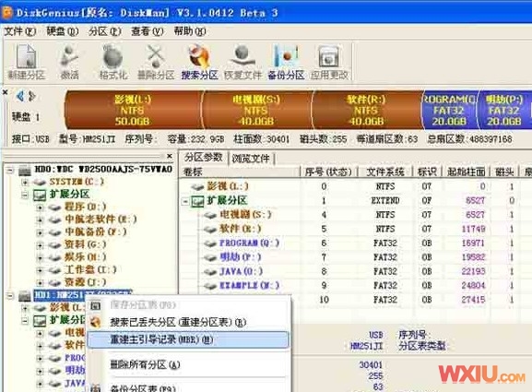Collapse 扩展分区 in the partition table

(x=185, y=202)
